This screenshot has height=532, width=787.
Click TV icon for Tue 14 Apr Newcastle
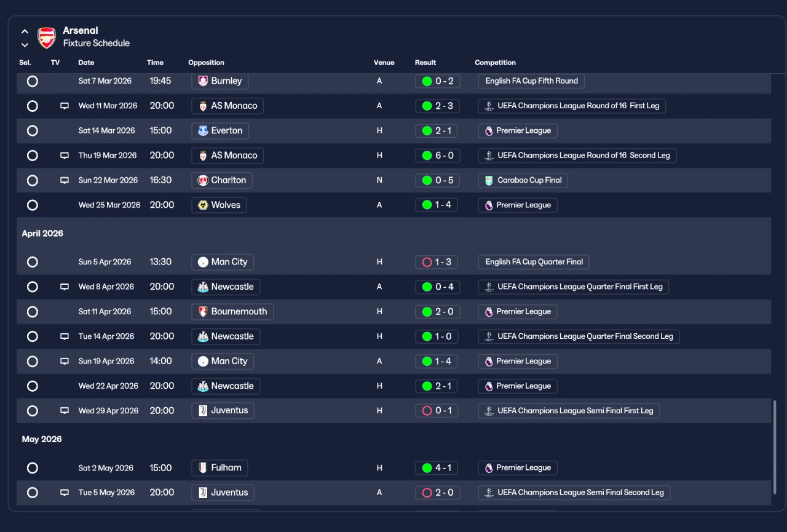[x=64, y=336]
